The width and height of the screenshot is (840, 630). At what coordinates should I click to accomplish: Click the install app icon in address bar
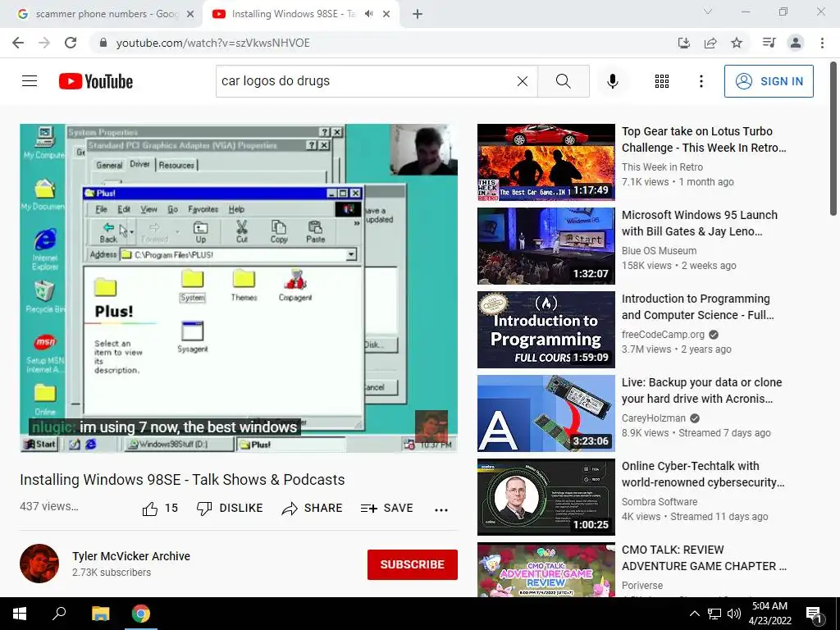click(x=684, y=43)
